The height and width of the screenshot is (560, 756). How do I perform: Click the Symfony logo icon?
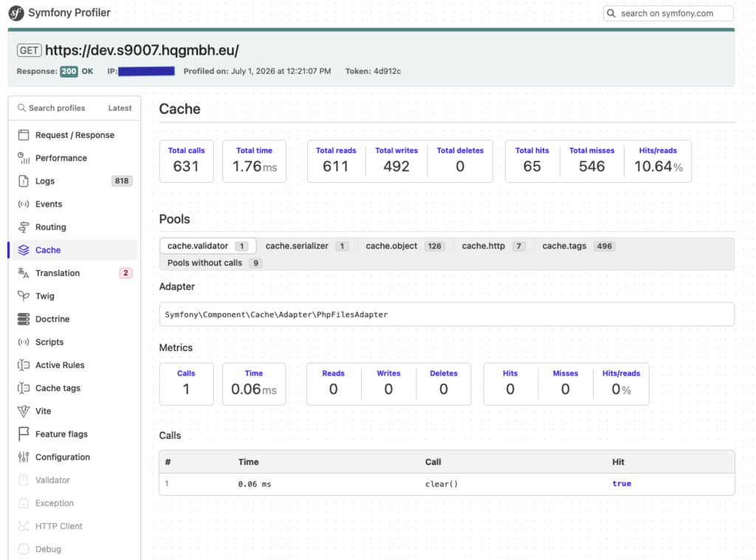tap(16, 13)
